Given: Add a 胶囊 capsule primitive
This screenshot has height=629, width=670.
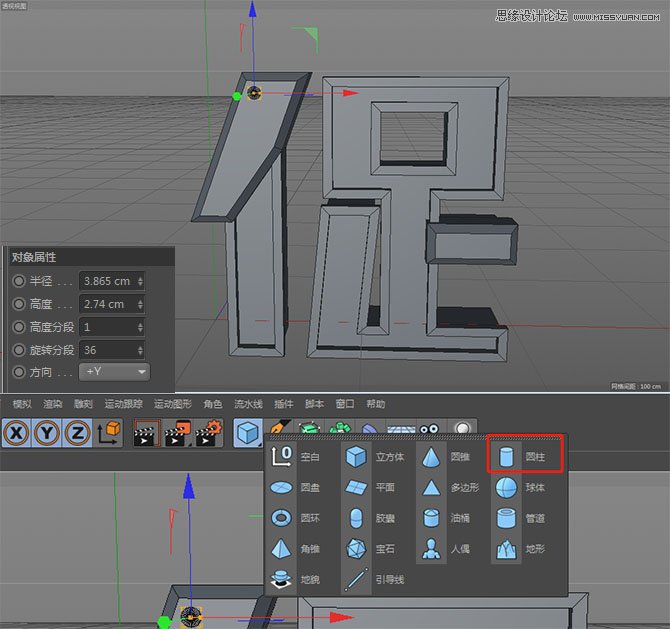Looking at the screenshot, I should [375, 518].
